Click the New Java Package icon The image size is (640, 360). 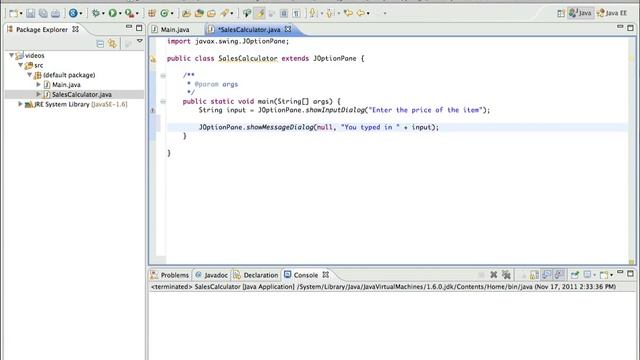pyautogui.click(x=152, y=13)
